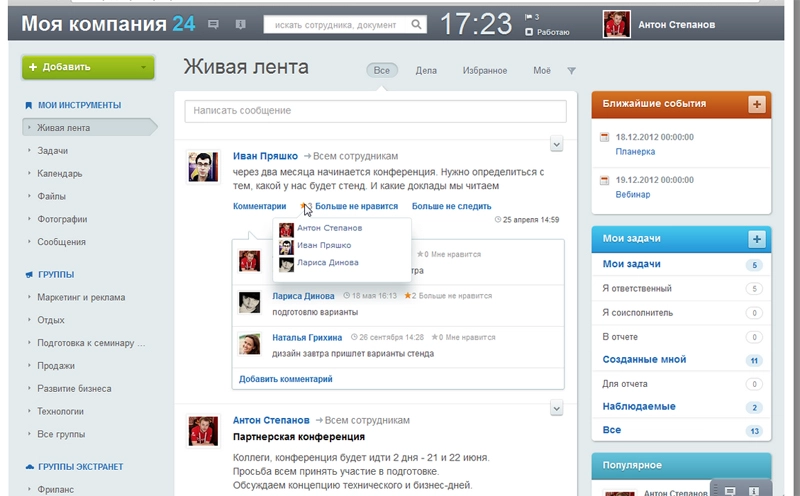Viewport: 800px width, 496px height.
Task: Open the live feed filter funnel icon
Action: click(571, 71)
